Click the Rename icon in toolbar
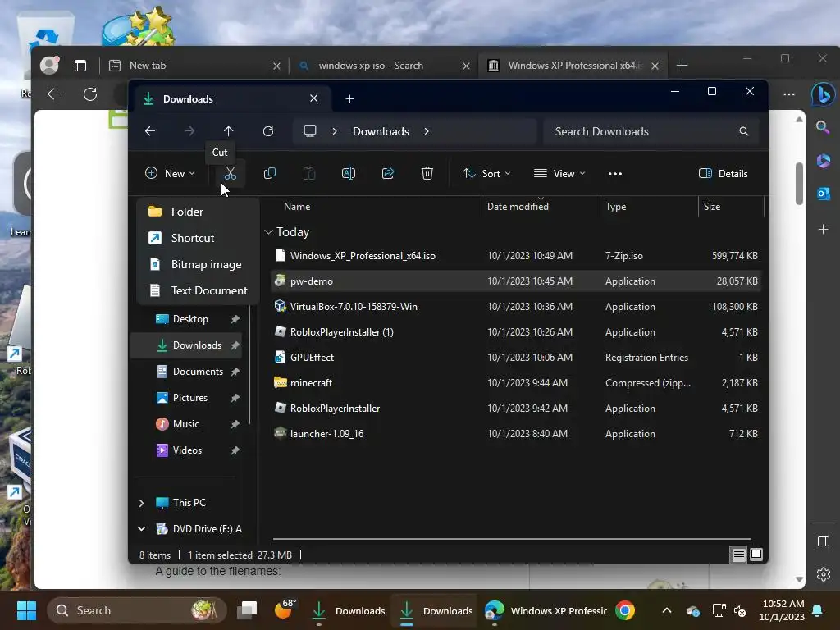The width and height of the screenshot is (840, 630). pyautogui.click(x=348, y=174)
